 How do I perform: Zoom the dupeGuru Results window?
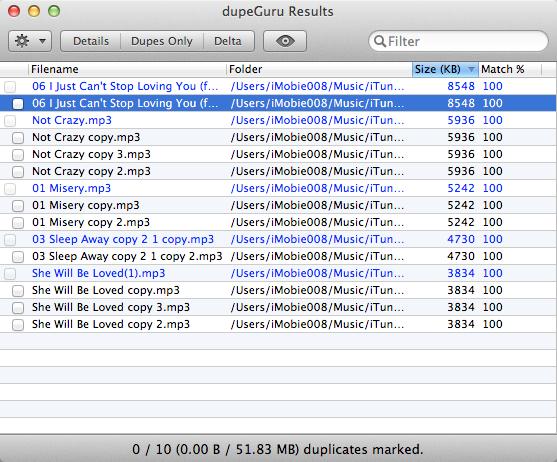pyautogui.click(x=54, y=11)
